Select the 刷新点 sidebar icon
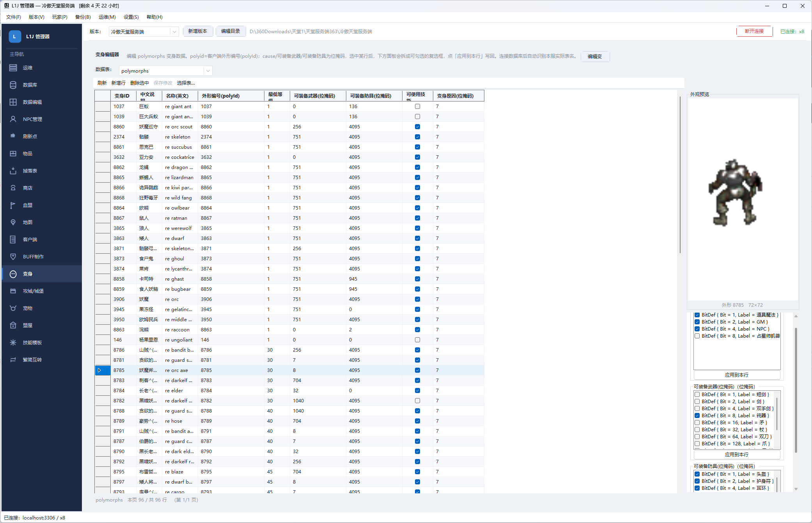Viewport: 812px width, 523px height. (x=13, y=137)
